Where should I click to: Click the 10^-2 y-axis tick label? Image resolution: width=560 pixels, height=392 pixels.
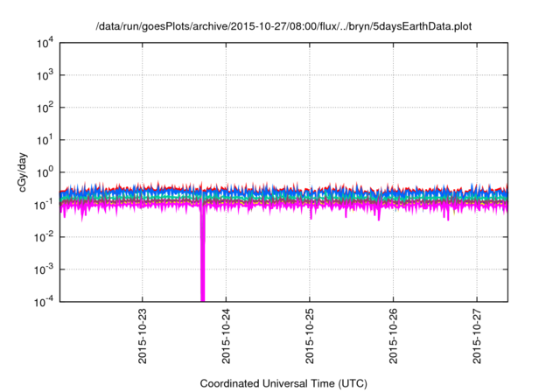[44, 237]
